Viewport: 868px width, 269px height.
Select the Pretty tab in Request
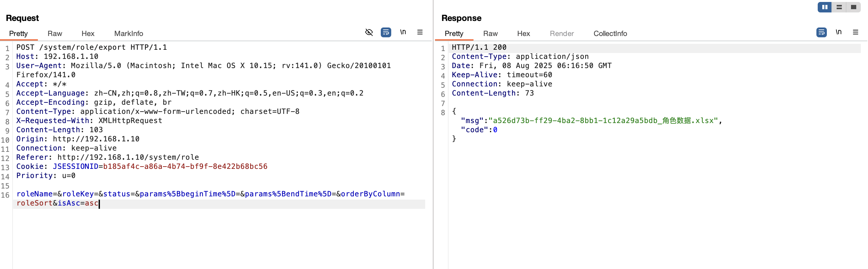coord(19,33)
